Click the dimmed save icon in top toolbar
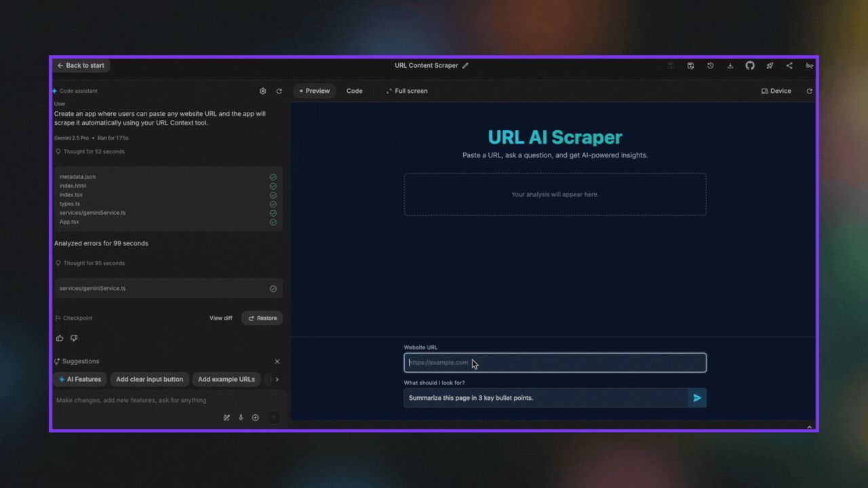The width and height of the screenshot is (868, 488). pos(671,66)
